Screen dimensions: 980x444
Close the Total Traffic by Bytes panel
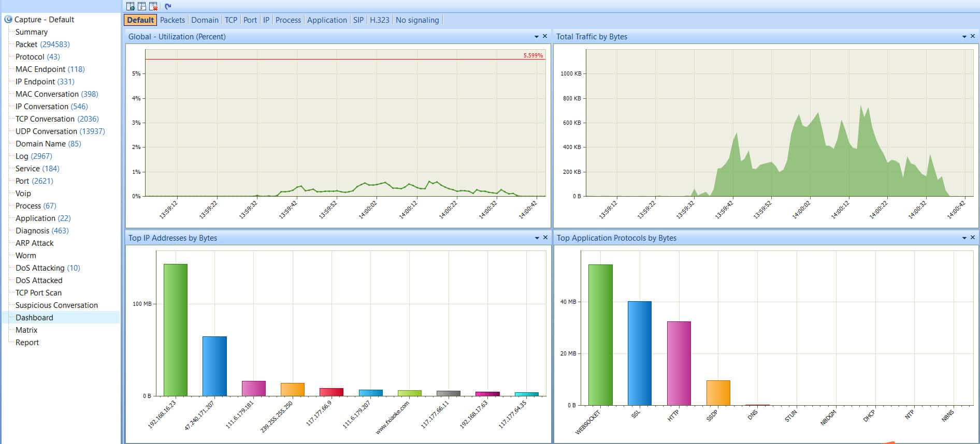click(973, 36)
